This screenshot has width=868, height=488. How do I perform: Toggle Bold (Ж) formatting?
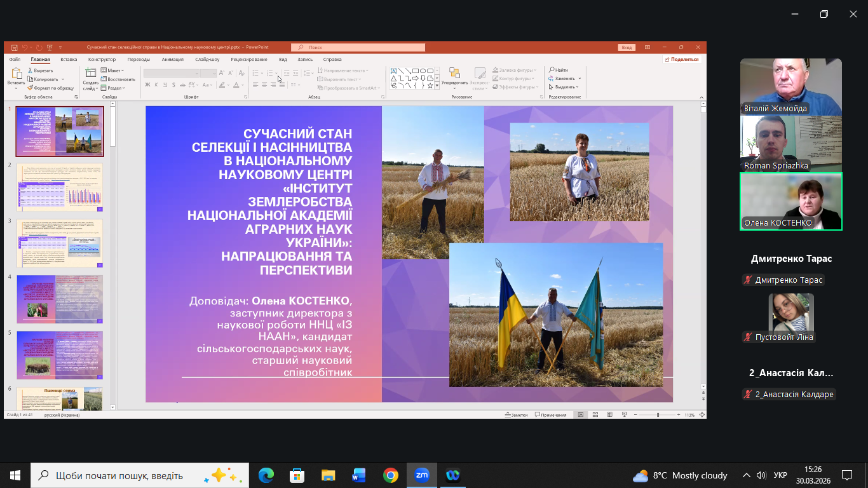coord(147,85)
